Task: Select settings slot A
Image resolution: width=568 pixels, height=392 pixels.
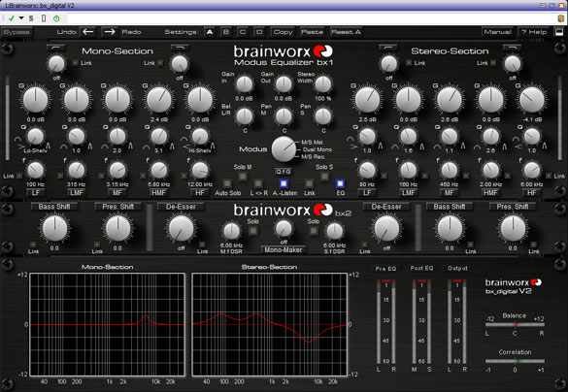Action: click(x=210, y=32)
